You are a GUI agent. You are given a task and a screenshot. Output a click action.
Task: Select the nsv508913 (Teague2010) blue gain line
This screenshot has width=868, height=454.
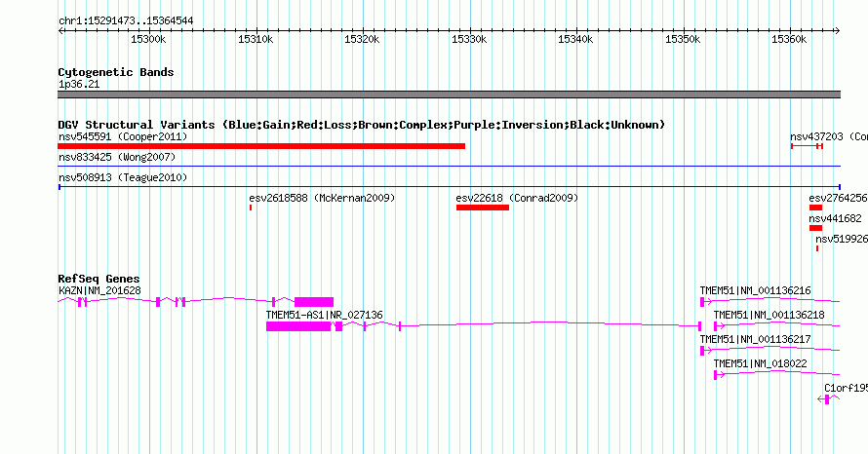[449, 187]
